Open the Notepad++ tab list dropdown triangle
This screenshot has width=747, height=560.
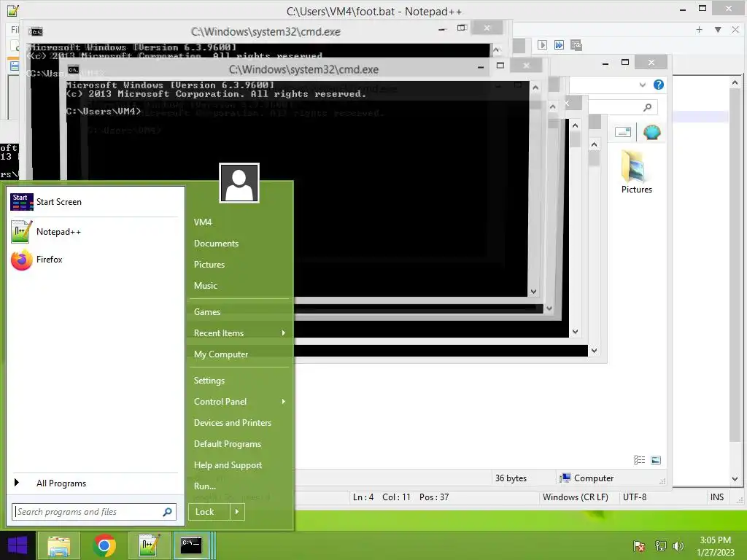(x=718, y=29)
